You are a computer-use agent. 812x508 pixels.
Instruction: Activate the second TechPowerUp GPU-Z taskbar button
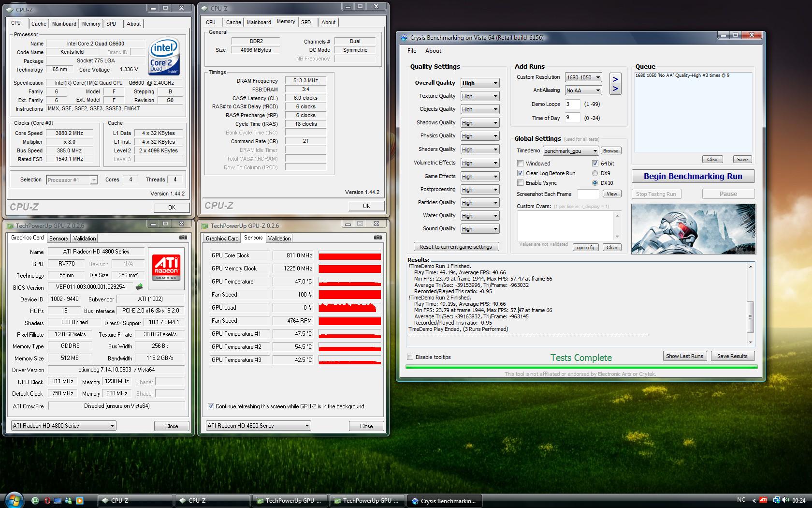[x=366, y=501]
